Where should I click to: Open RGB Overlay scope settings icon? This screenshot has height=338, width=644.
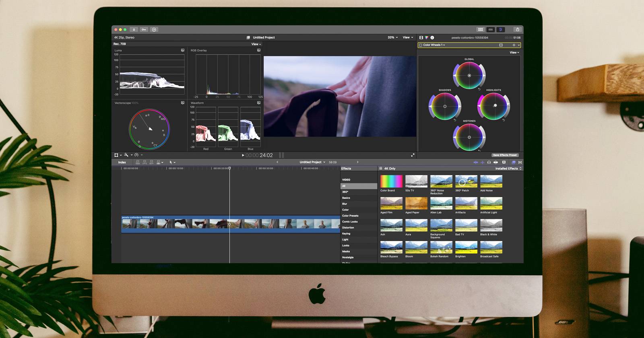pyautogui.click(x=258, y=50)
